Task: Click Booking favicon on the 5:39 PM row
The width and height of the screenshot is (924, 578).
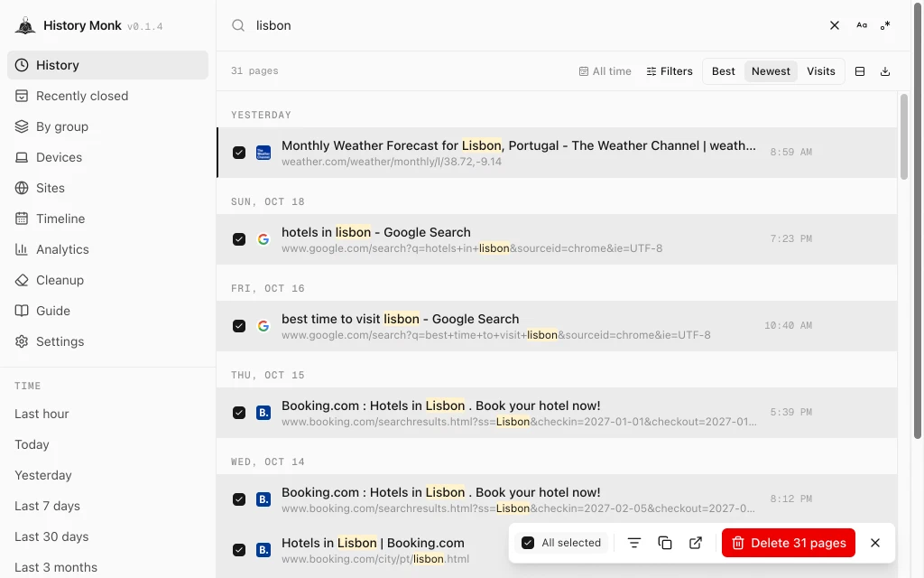Action: [x=263, y=412]
